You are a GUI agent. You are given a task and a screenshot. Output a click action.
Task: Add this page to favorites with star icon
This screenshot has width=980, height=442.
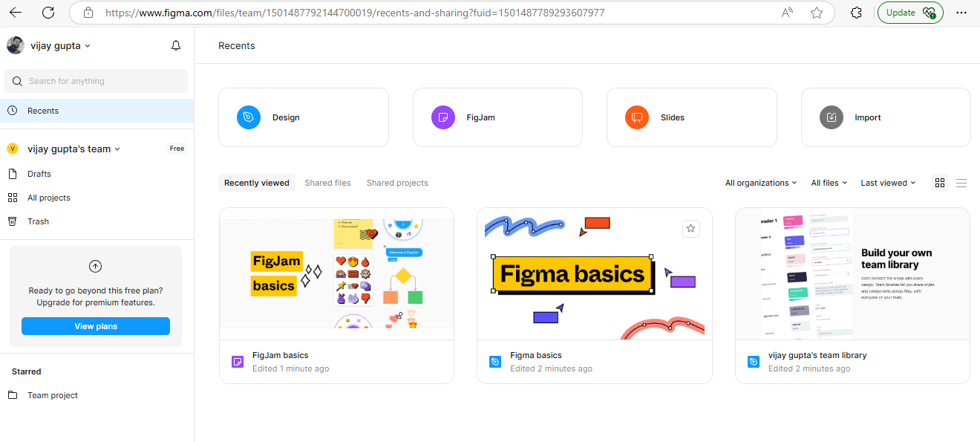(817, 13)
